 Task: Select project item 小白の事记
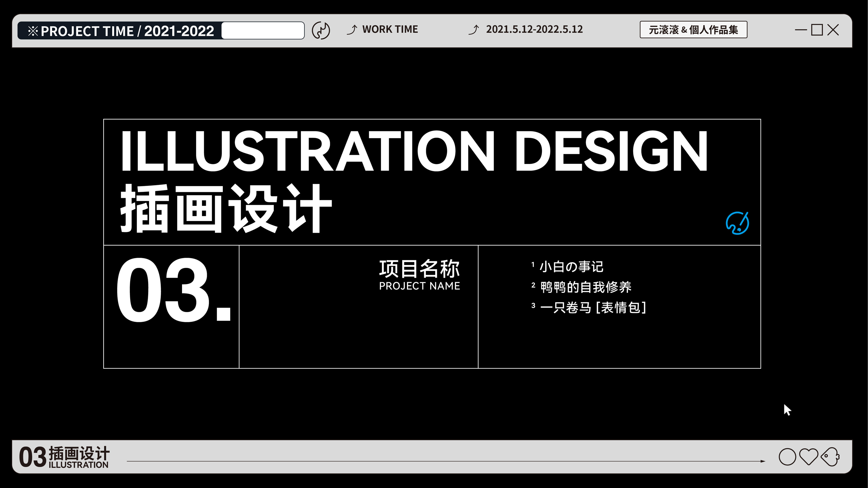point(571,267)
